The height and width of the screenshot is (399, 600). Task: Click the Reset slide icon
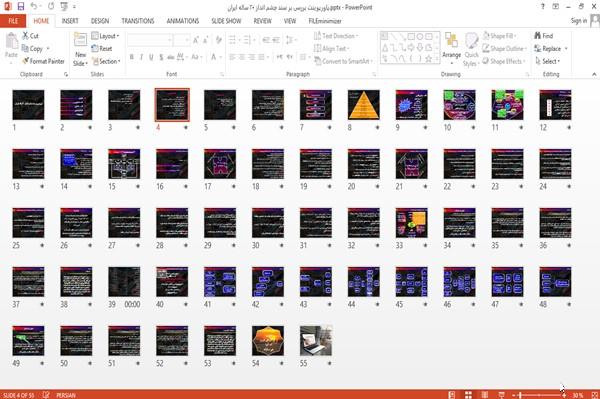[x=95, y=48]
